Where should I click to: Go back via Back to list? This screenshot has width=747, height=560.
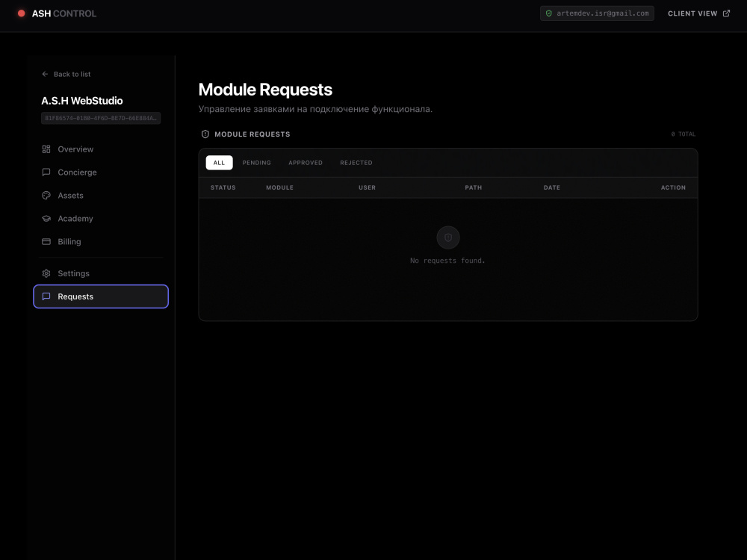(66, 74)
